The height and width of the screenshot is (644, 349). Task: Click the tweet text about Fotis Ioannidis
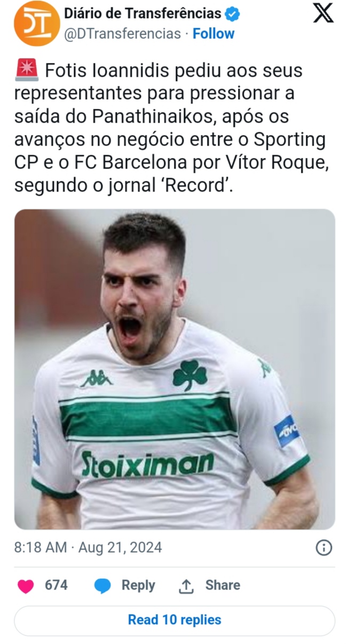[x=170, y=129]
